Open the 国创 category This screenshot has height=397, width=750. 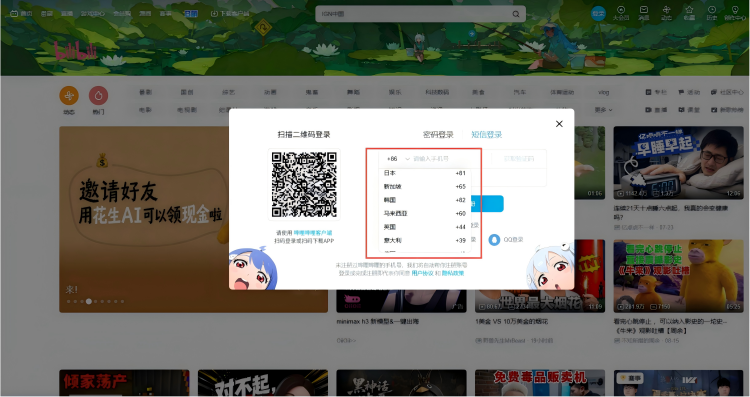pos(187,92)
